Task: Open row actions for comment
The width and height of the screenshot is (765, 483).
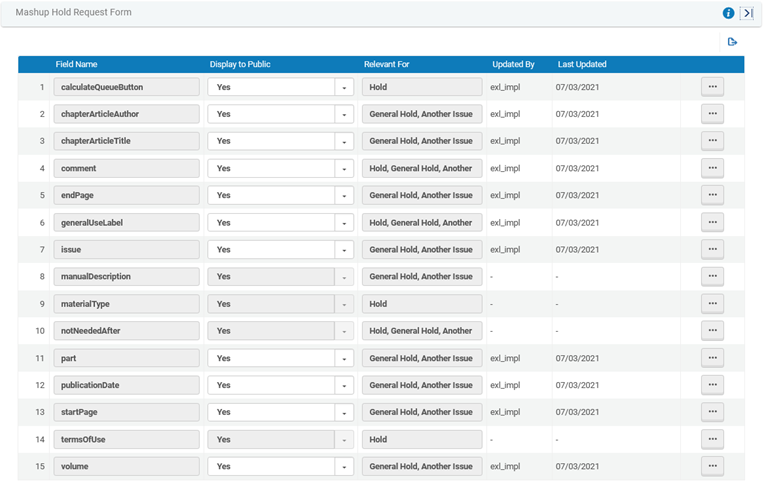Action: 712,168
